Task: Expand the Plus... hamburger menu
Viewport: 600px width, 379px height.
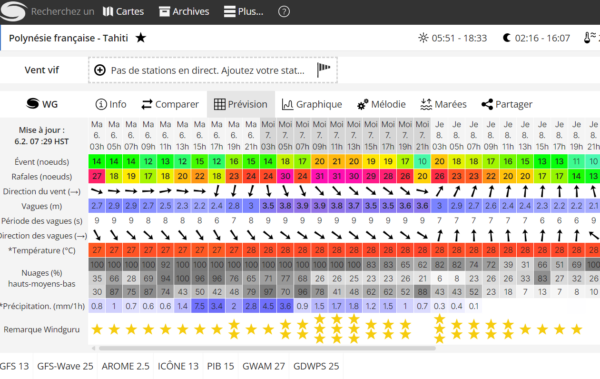Action: [x=244, y=11]
